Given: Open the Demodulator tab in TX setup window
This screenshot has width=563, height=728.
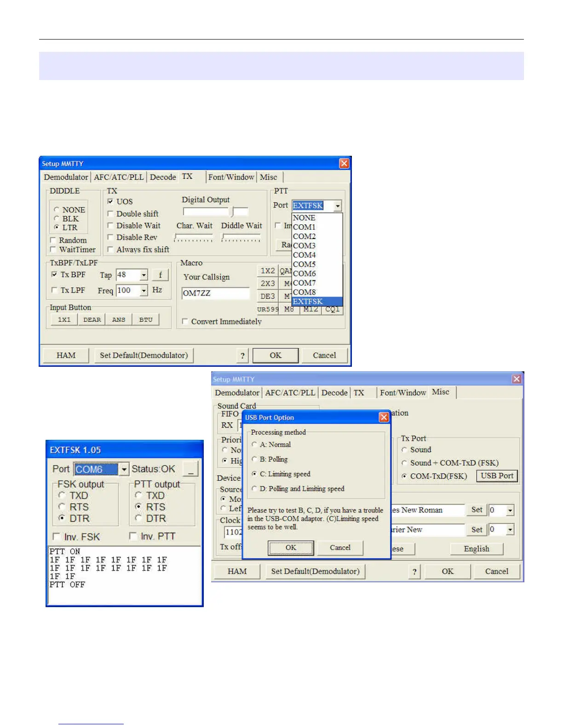Looking at the screenshot, I should (x=66, y=177).
